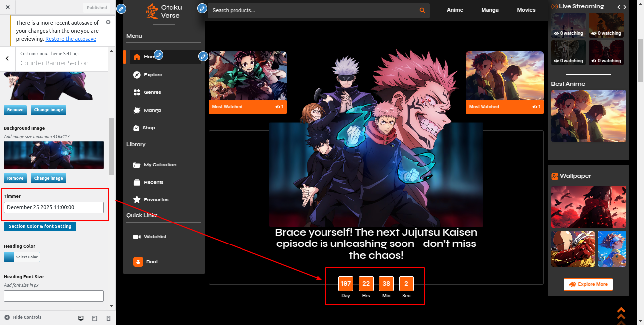Viewport: 644px width, 325px height.
Task: Click the Restore the autosave link
Action: pos(71,39)
